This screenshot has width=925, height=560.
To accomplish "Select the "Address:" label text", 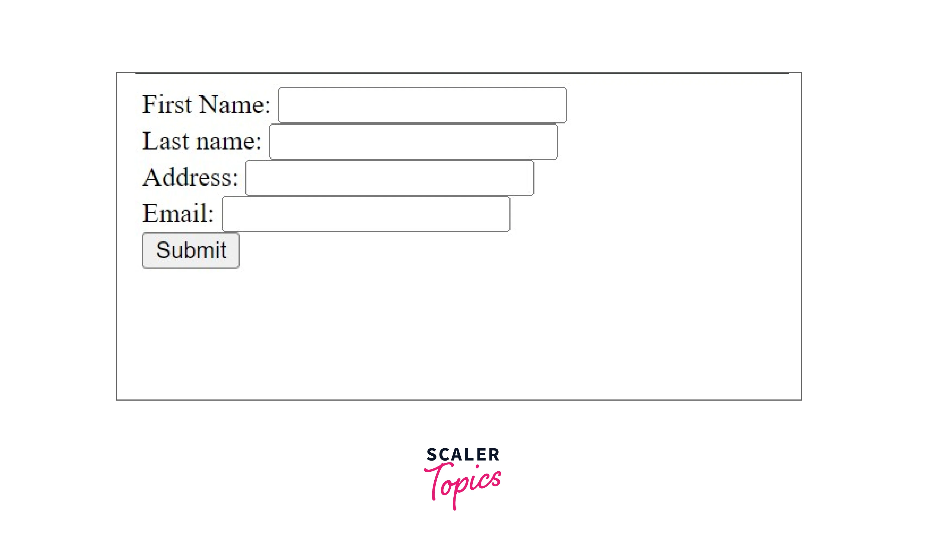I will coord(190,177).
